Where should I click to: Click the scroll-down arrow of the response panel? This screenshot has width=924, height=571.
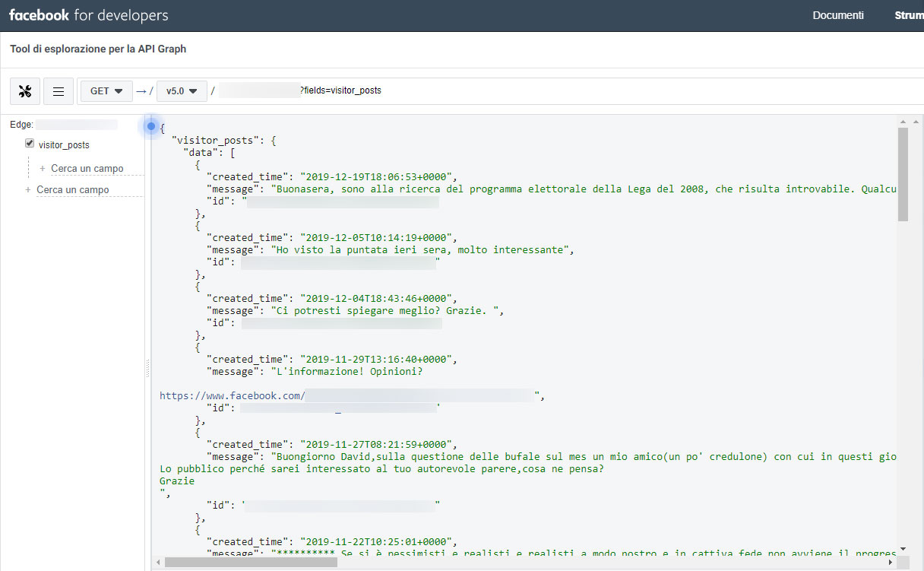(x=903, y=549)
